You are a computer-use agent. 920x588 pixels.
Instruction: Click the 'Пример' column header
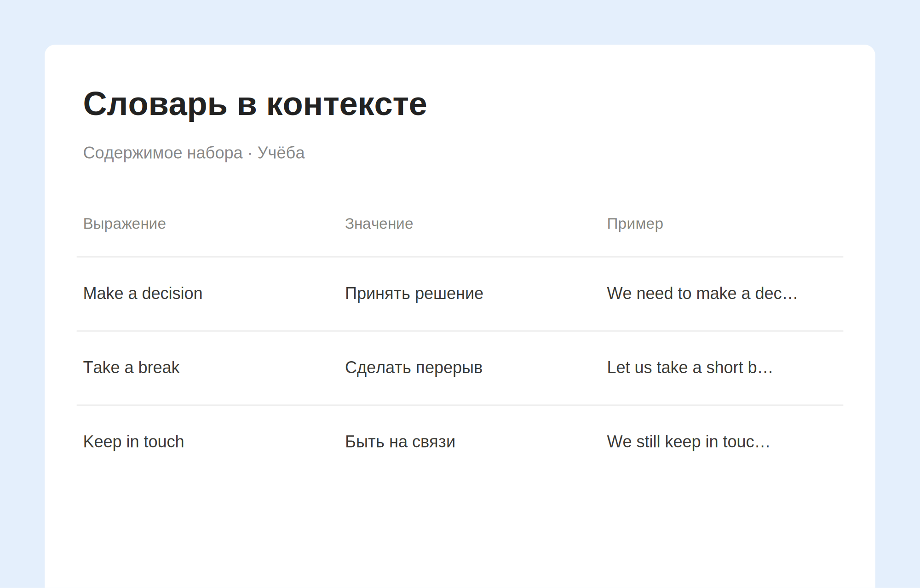(x=635, y=224)
